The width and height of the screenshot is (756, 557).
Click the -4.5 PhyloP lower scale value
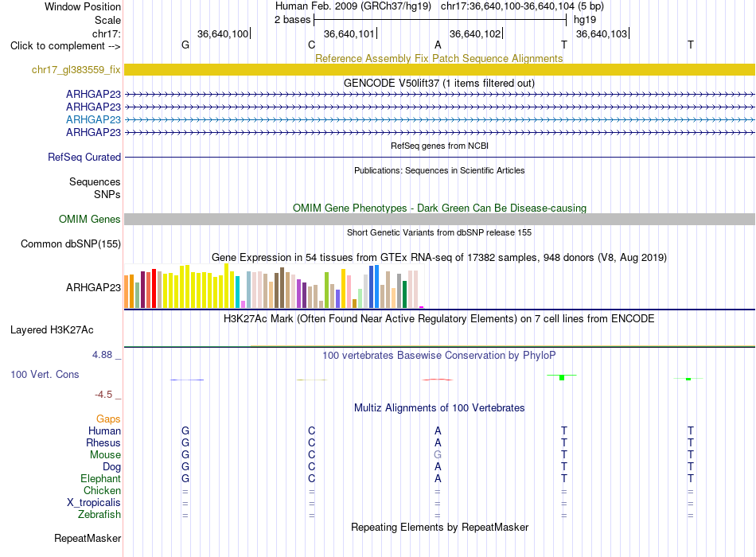tap(103, 395)
